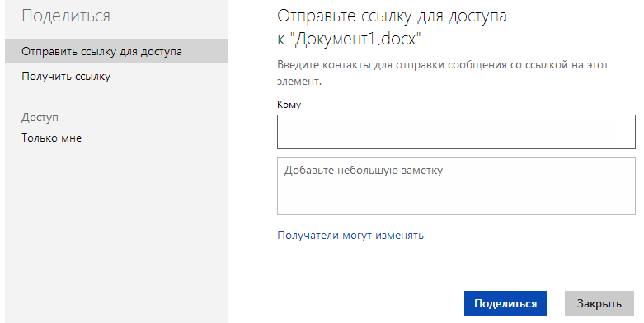Image resolution: width=644 pixels, height=323 pixels.
Task: Focus the 'Кому' recipients input field
Action: point(456,132)
